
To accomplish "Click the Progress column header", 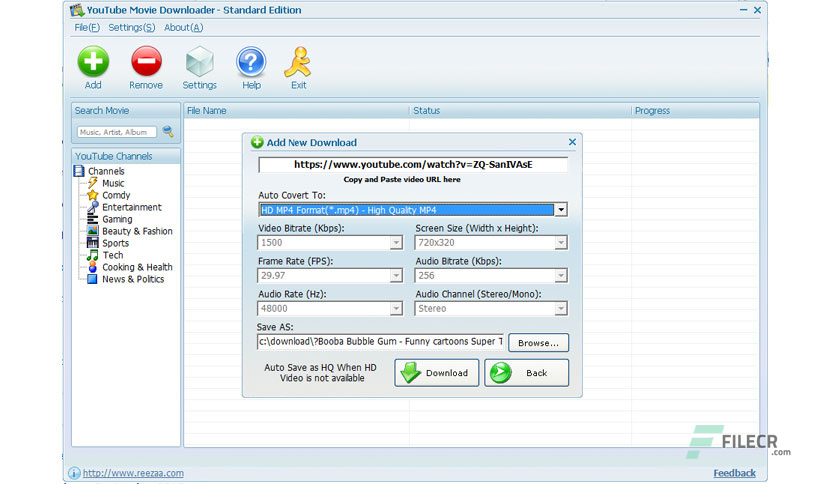I will (695, 110).
